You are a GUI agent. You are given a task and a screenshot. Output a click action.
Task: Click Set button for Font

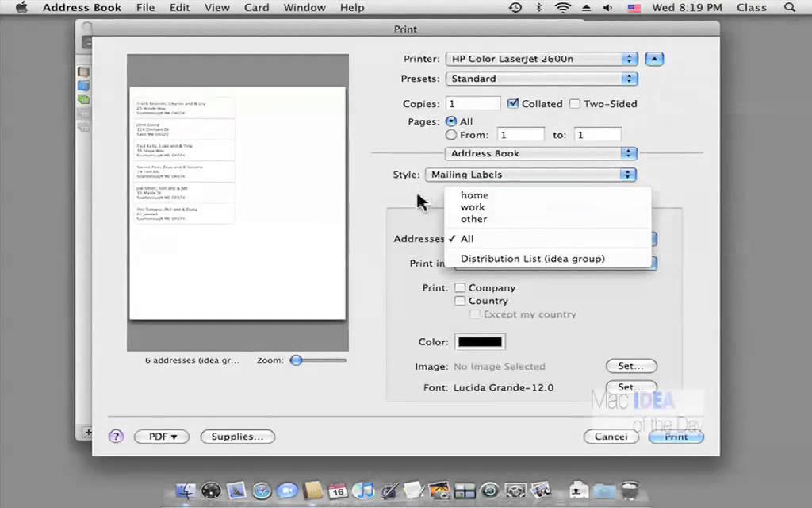pyautogui.click(x=631, y=387)
